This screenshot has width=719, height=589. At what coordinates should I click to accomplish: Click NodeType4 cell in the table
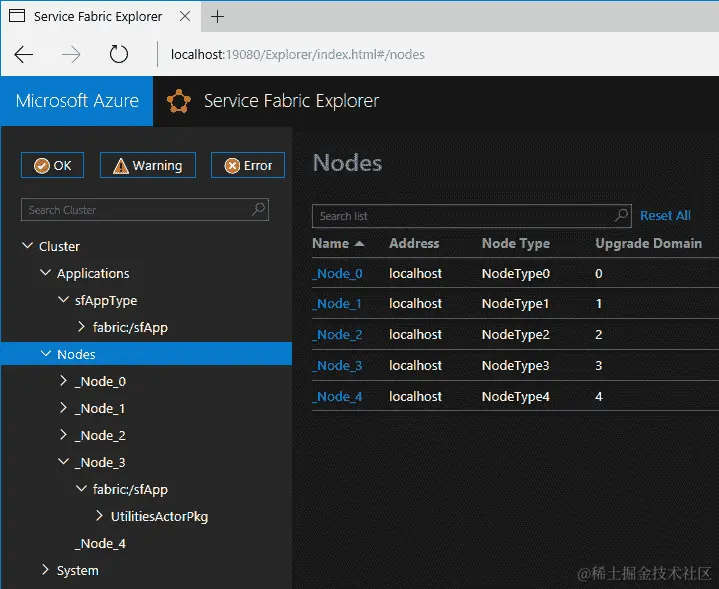click(x=516, y=397)
